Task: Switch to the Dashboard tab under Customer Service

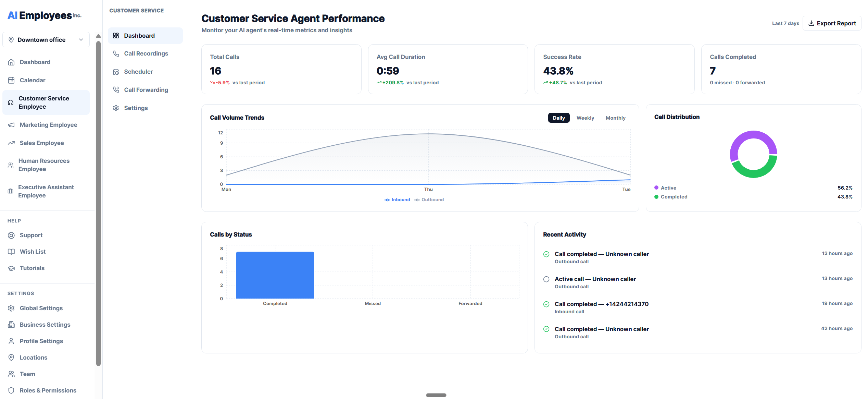Action: tap(139, 35)
